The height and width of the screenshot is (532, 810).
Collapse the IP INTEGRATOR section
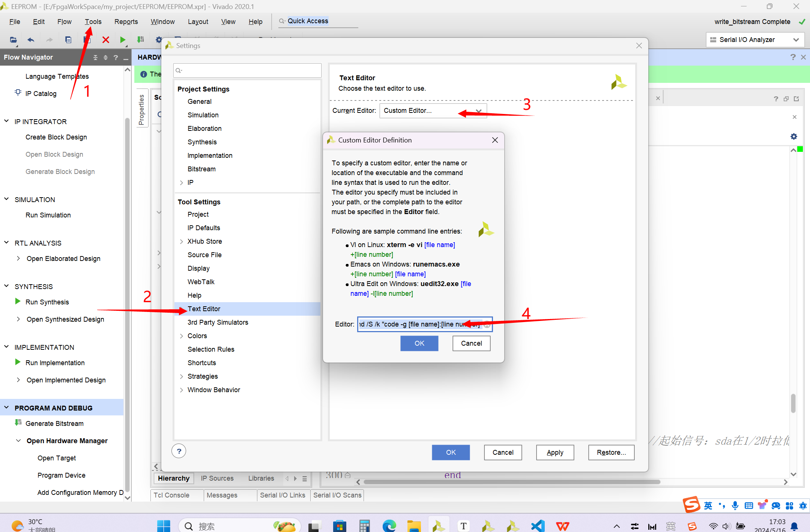pos(6,121)
